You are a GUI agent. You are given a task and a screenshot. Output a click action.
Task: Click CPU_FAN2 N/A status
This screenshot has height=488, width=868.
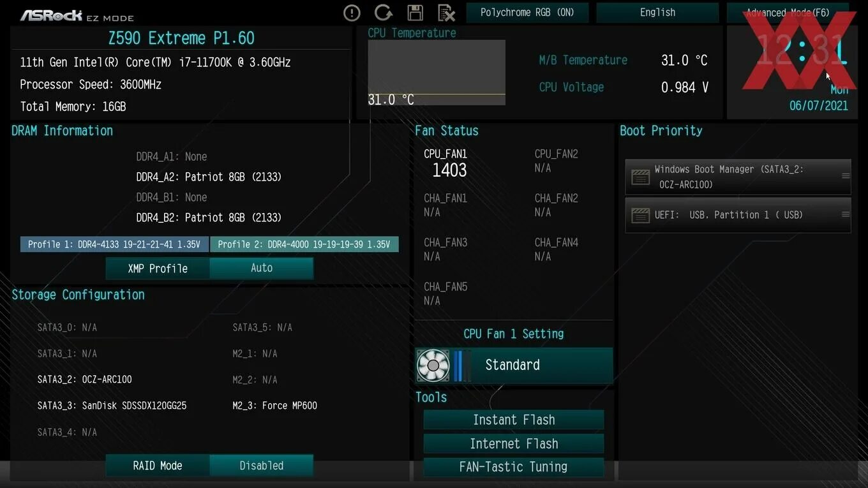556,161
